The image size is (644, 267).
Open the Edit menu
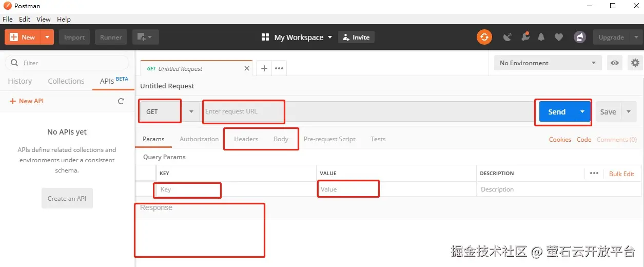pos(25,19)
